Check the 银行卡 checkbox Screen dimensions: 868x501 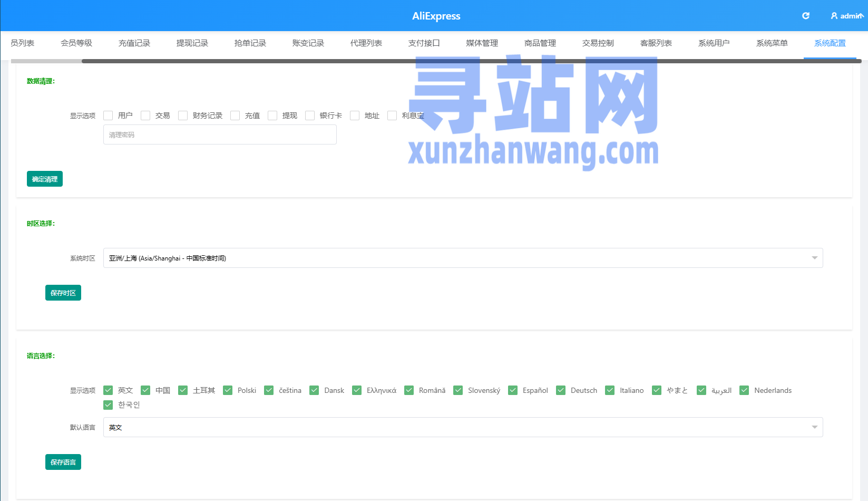tap(310, 115)
